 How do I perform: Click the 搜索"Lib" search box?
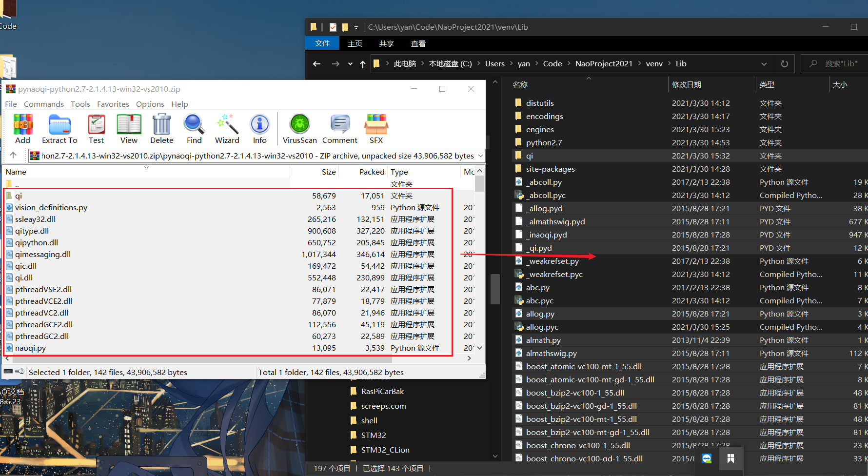[840, 64]
